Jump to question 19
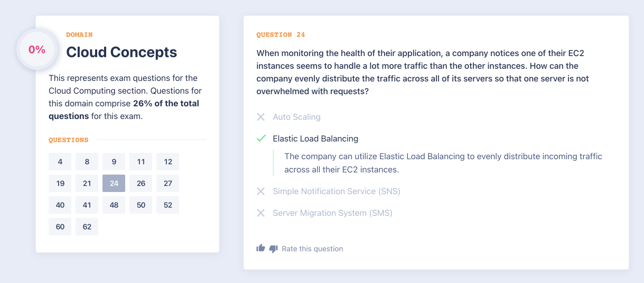Screen dimensions: 644x283 pyautogui.click(x=60, y=184)
